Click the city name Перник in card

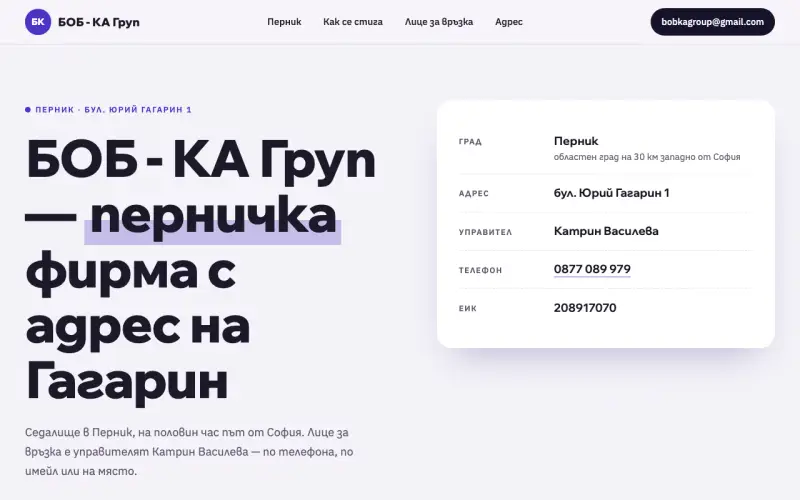coord(576,141)
